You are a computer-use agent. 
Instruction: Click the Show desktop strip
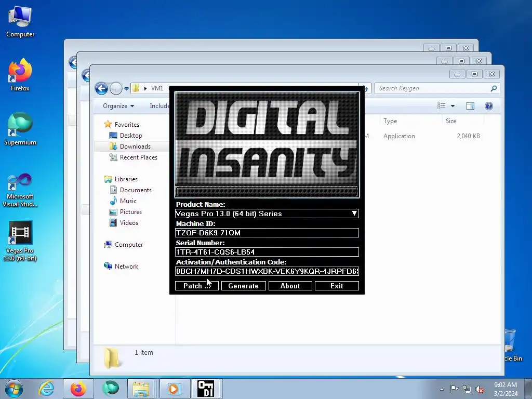click(529, 389)
